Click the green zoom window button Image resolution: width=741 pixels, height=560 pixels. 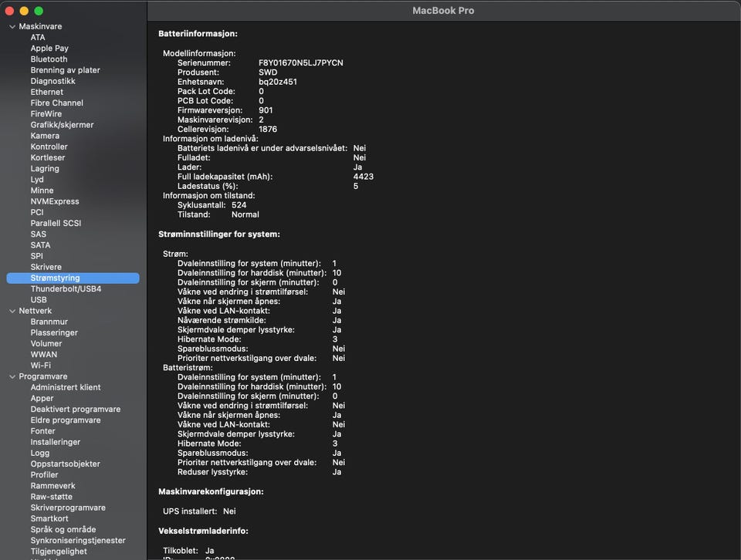coord(39,11)
